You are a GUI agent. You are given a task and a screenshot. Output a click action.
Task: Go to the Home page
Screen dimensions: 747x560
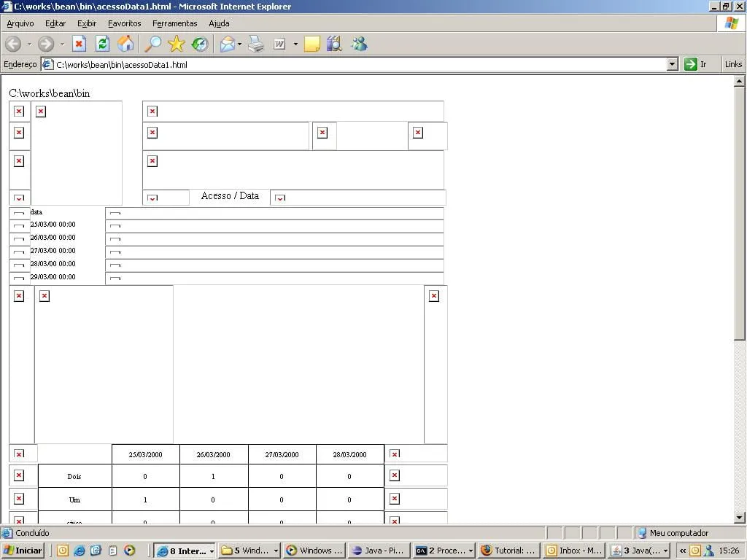[125, 44]
